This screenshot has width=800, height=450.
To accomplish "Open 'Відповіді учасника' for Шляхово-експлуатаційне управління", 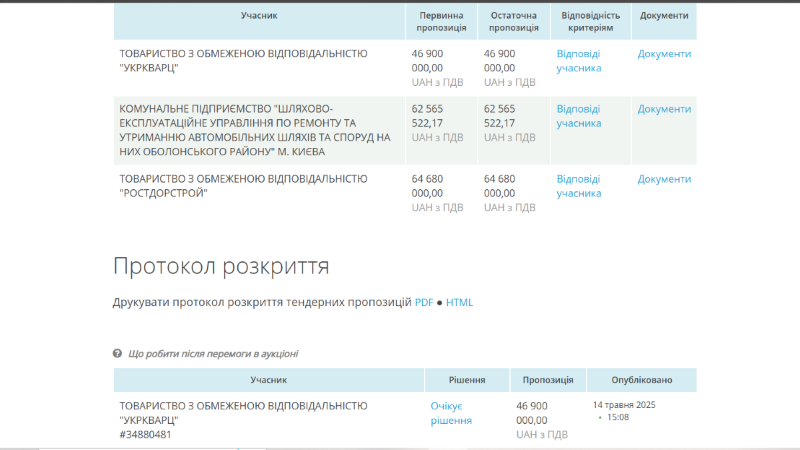I will pos(579,116).
